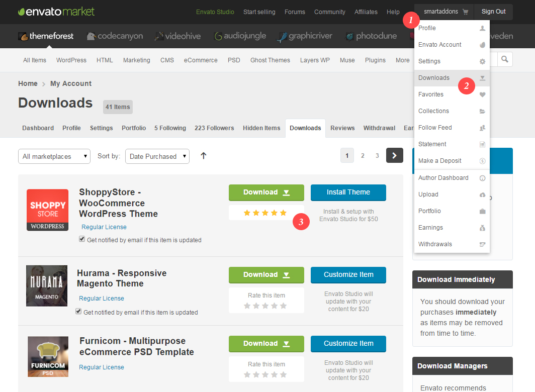Open the Hurama item thumbnail
The image size is (535, 392).
point(47,285)
